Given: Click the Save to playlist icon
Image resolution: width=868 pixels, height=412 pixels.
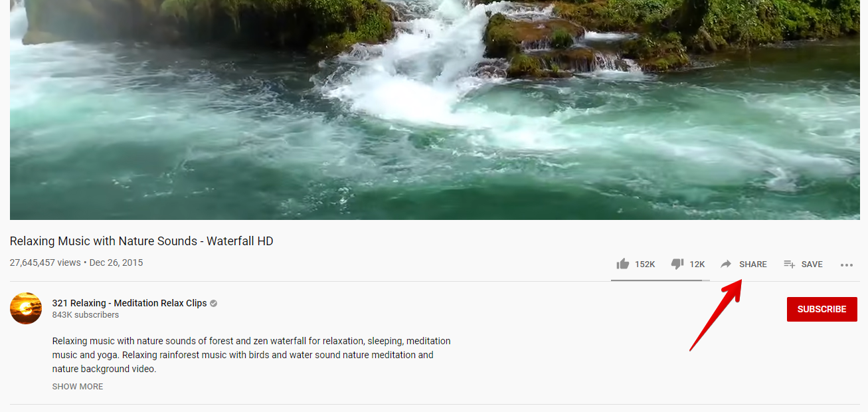Looking at the screenshot, I should tap(789, 264).
